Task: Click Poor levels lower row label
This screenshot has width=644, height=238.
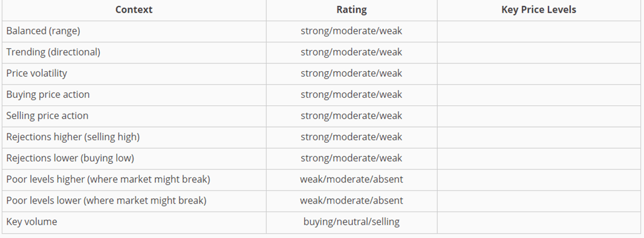Action: click(x=106, y=201)
